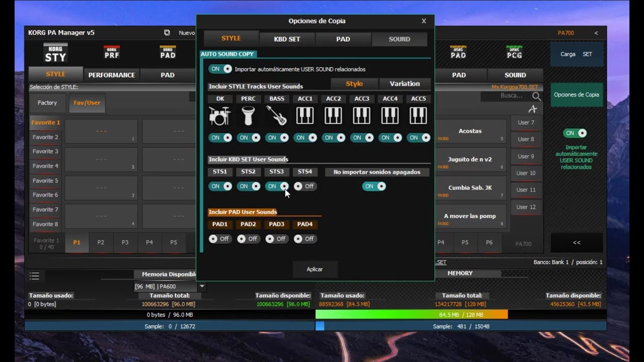Screen dimensions: 644x362
Task: Collapse the side panel with < arrow
Action: [x=596, y=33]
